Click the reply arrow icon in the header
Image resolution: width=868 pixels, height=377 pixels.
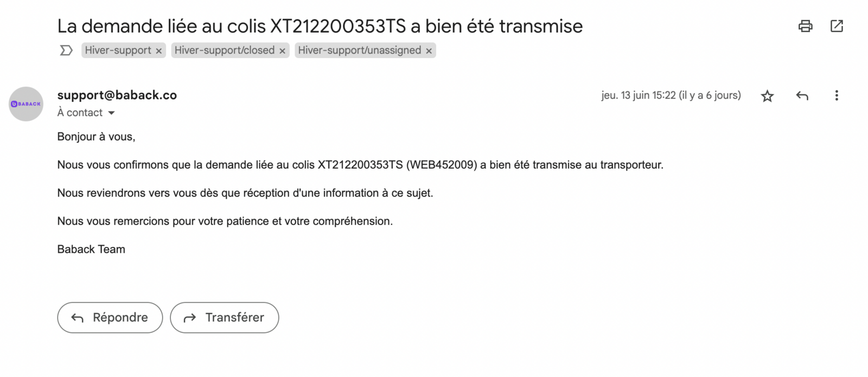802,96
